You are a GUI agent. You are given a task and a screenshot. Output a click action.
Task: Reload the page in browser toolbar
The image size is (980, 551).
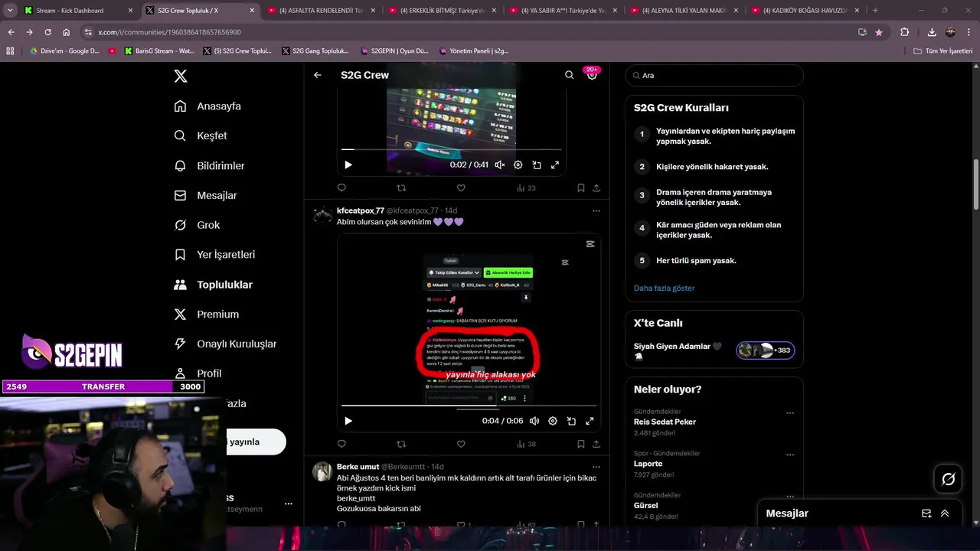[47, 32]
